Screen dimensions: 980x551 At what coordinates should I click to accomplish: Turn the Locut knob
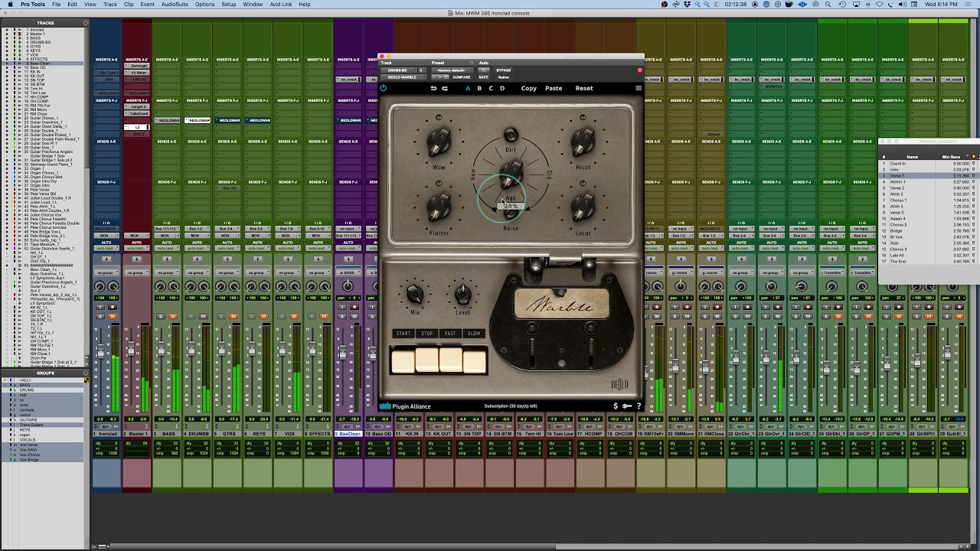coord(583,207)
